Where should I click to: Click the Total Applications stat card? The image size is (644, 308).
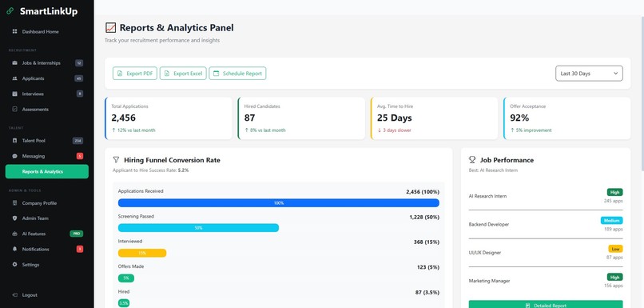pyautogui.click(x=169, y=118)
